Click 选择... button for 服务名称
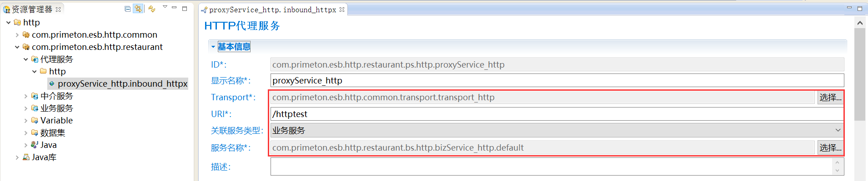 tap(830, 147)
